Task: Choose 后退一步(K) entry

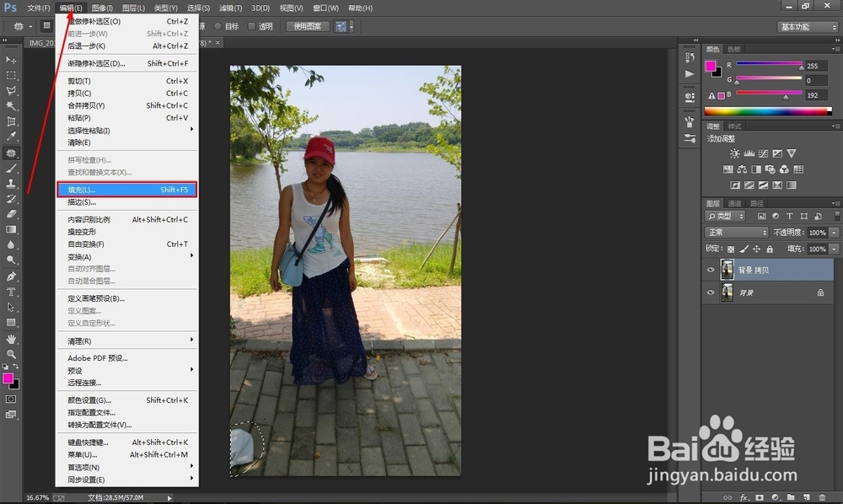Action: (127, 46)
